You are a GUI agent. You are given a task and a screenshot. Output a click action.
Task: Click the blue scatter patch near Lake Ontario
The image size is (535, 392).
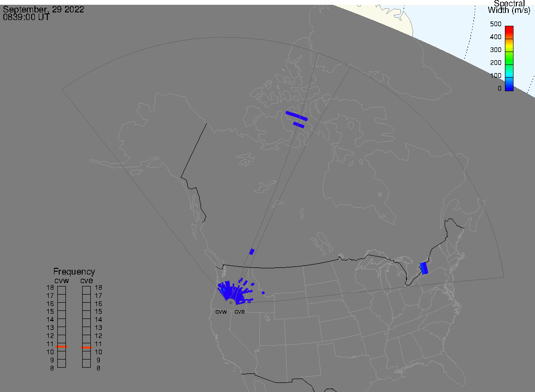[x=424, y=268]
